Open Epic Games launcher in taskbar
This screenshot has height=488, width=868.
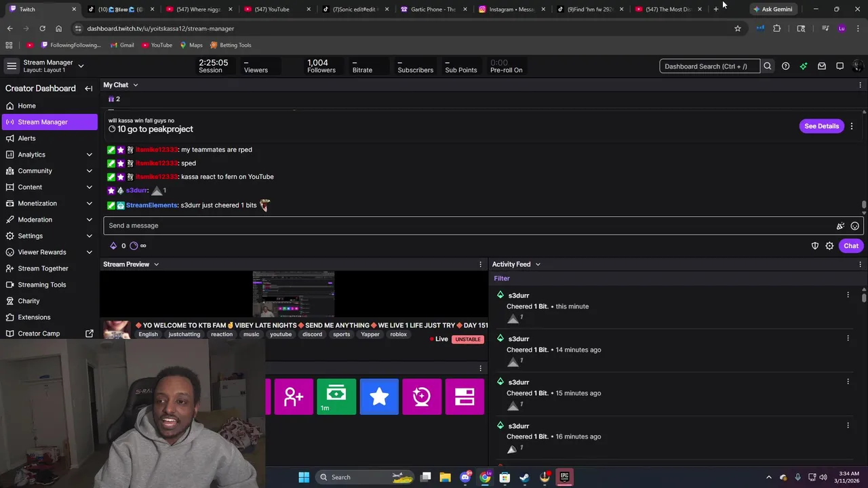point(564,477)
